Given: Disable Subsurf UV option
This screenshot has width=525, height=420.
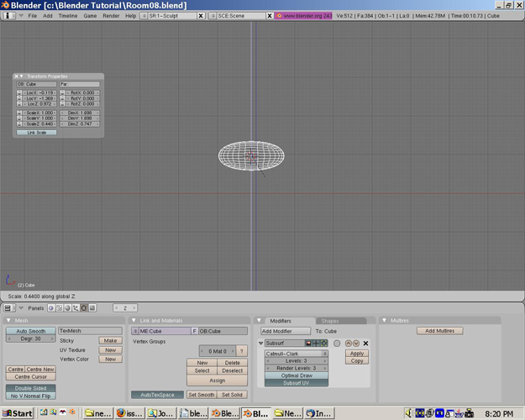Looking at the screenshot, I should click(x=297, y=383).
